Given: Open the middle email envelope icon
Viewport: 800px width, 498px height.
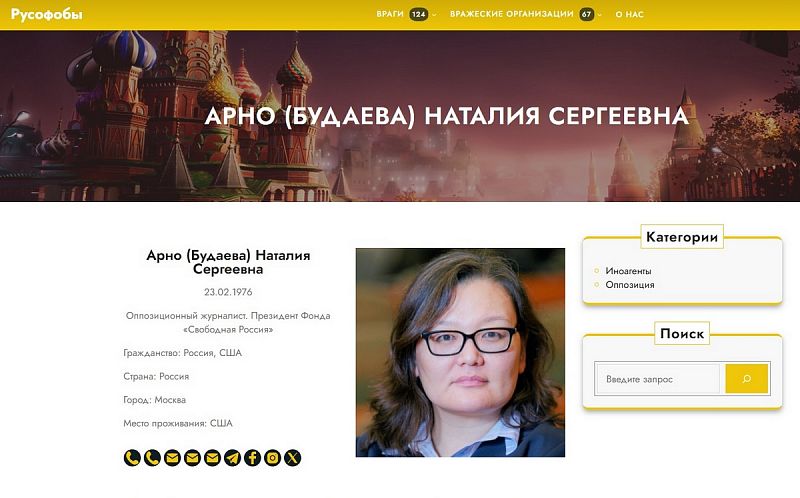Looking at the screenshot, I should [192, 458].
